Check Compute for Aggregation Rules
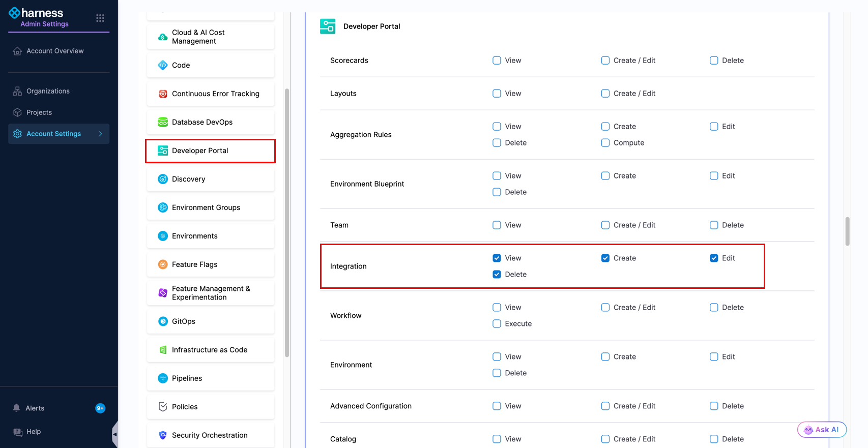The image size is (868, 448). click(605, 143)
